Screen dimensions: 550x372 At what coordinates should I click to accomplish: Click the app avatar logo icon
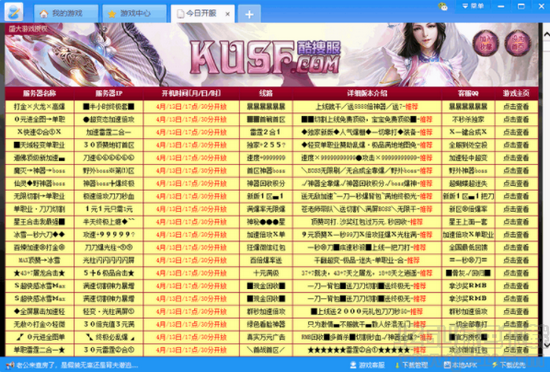pyautogui.click(x=14, y=12)
